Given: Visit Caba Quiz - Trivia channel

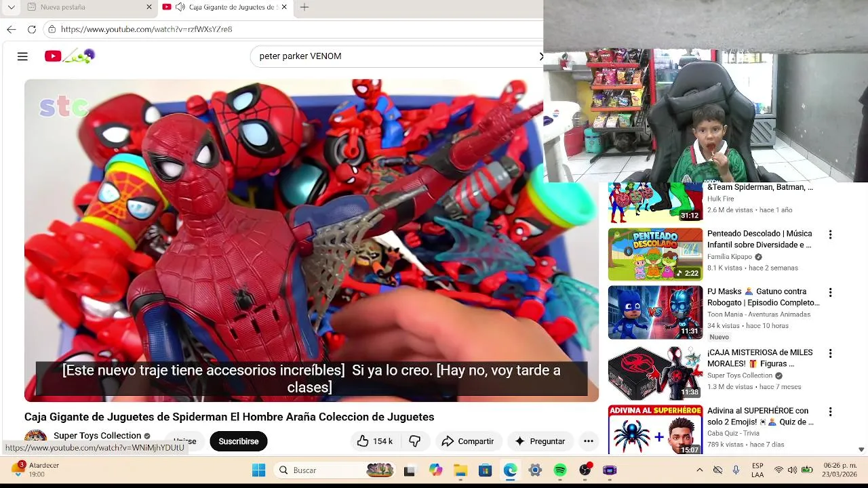Looking at the screenshot, I should pyautogui.click(x=733, y=433).
